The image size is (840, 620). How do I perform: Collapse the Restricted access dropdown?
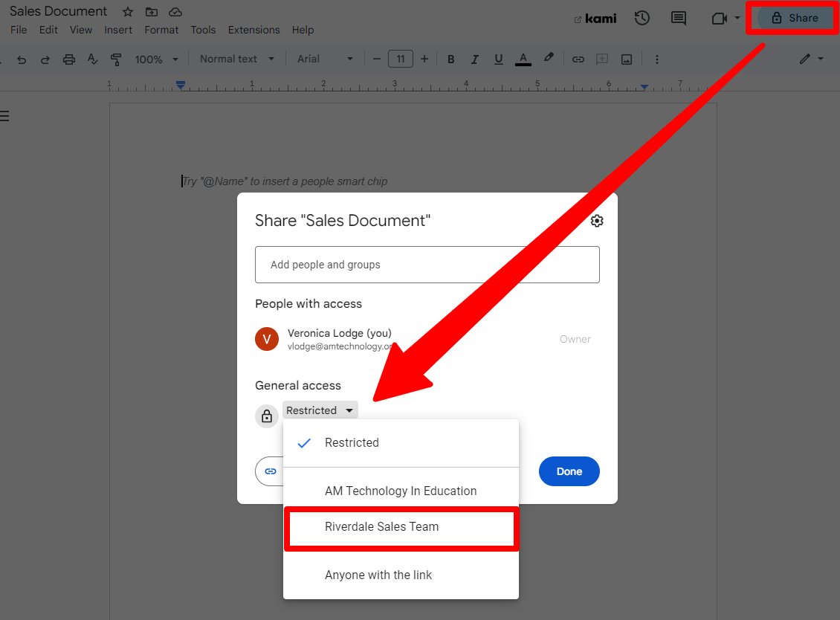pyautogui.click(x=320, y=410)
